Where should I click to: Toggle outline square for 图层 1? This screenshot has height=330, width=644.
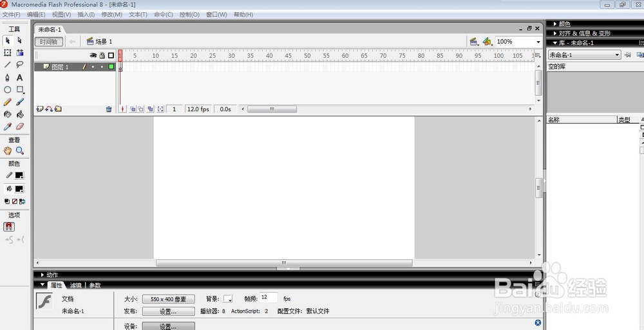click(x=111, y=66)
